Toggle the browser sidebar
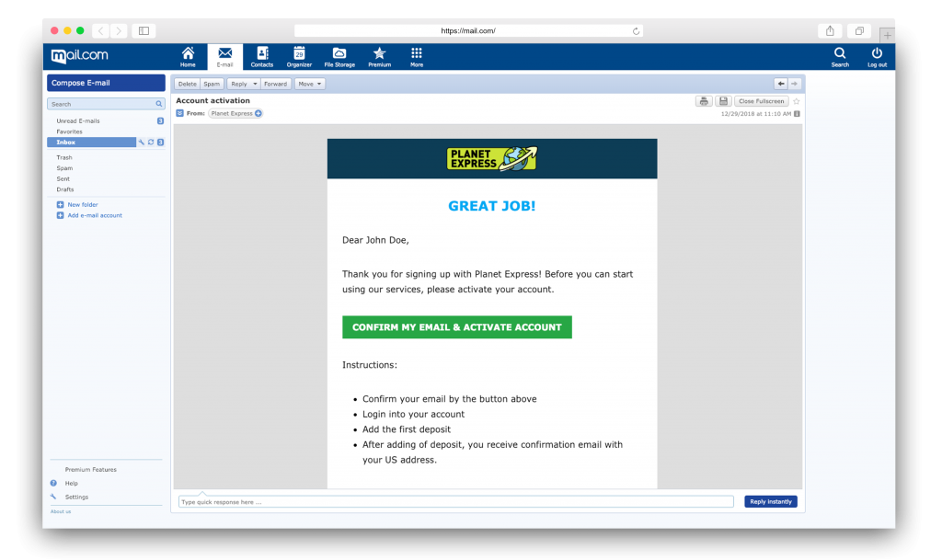Image resolution: width=942 pixels, height=560 pixels. click(144, 30)
